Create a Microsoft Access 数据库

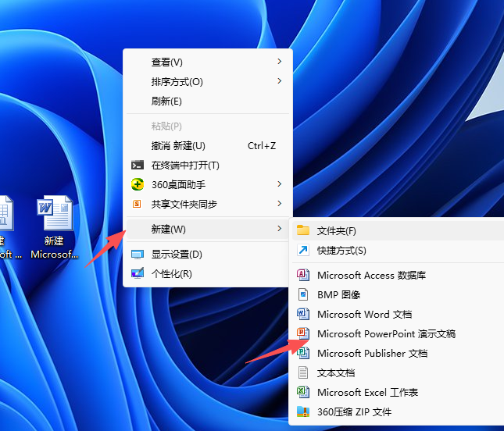click(x=398, y=276)
